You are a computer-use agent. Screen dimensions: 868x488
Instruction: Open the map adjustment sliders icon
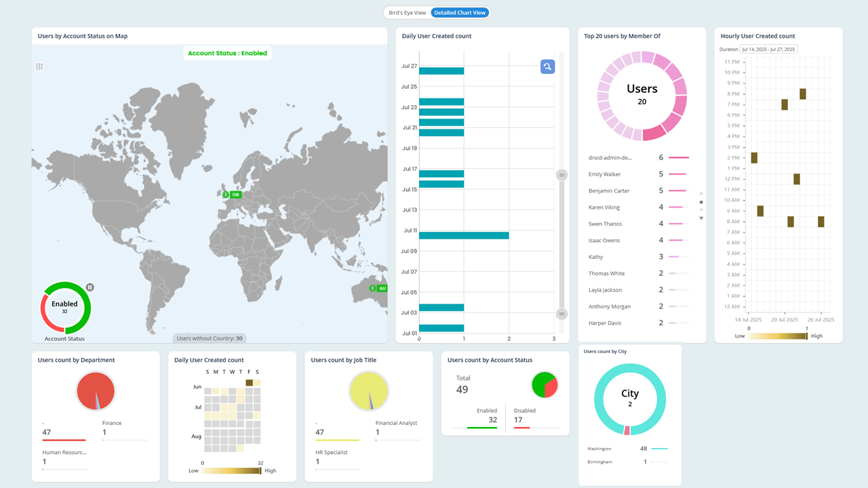[39, 66]
